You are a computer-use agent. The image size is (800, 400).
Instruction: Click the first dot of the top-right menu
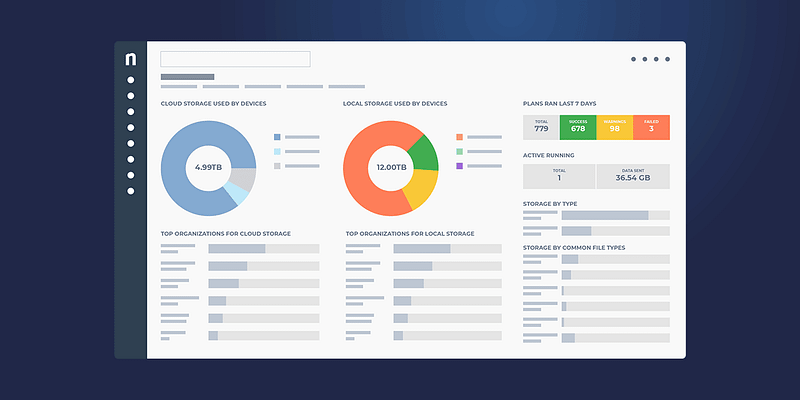pyautogui.click(x=634, y=59)
